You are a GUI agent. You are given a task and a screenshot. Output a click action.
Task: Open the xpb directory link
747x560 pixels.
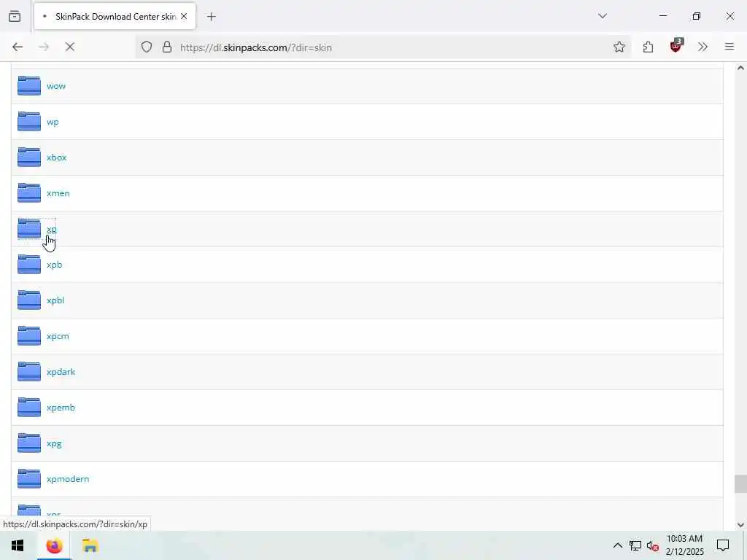point(54,265)
